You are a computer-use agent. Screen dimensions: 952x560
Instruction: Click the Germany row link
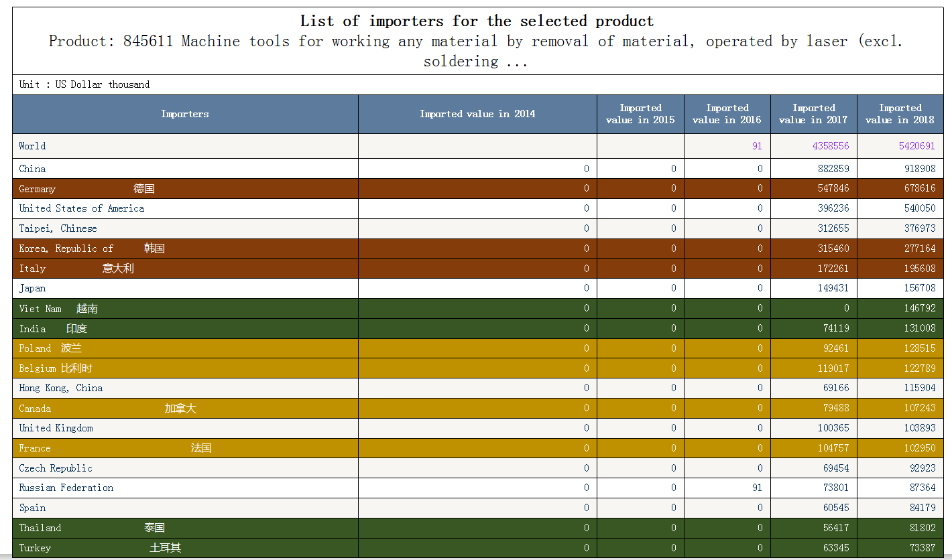coord(37,189)
